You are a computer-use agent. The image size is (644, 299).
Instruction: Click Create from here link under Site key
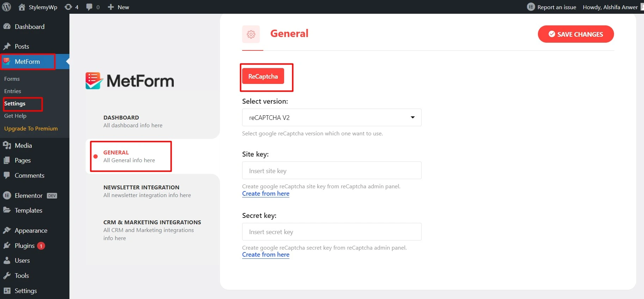[x=266, y=194]
